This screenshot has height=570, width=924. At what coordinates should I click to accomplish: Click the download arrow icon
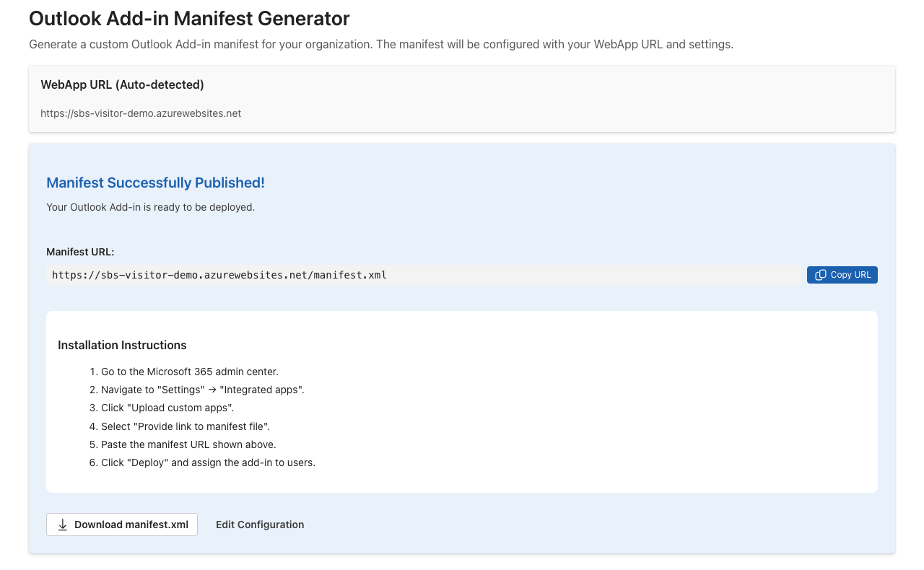[63, 525]
